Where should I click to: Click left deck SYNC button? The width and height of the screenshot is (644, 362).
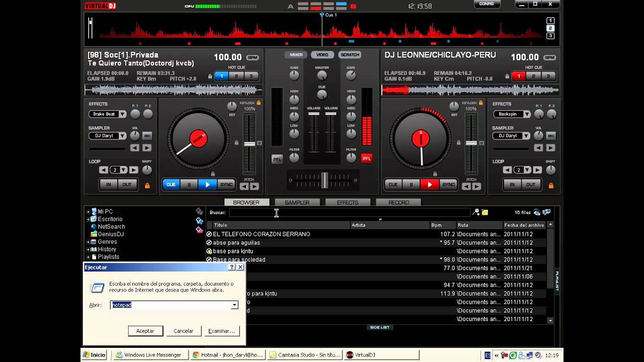(226, 185)
